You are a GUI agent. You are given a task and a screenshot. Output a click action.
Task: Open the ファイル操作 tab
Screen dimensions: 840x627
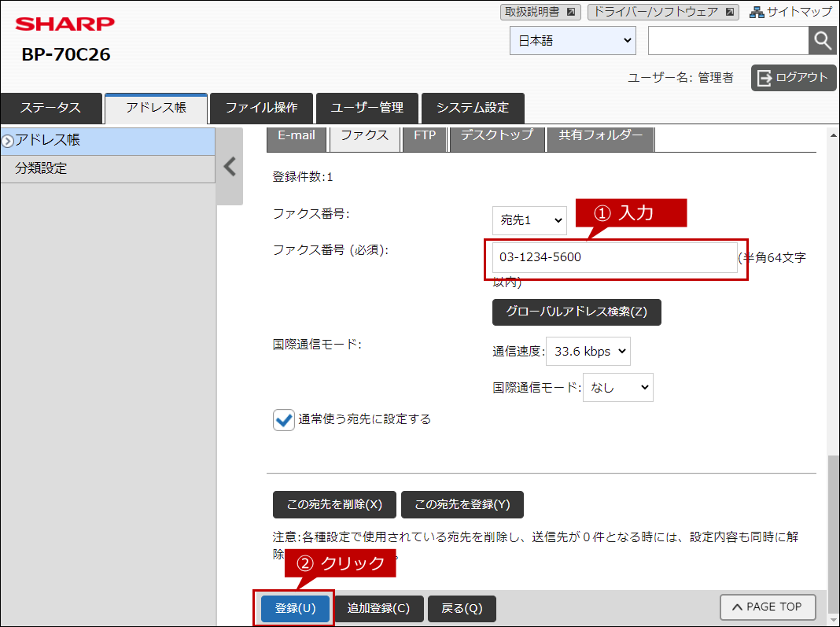[261, 108]
